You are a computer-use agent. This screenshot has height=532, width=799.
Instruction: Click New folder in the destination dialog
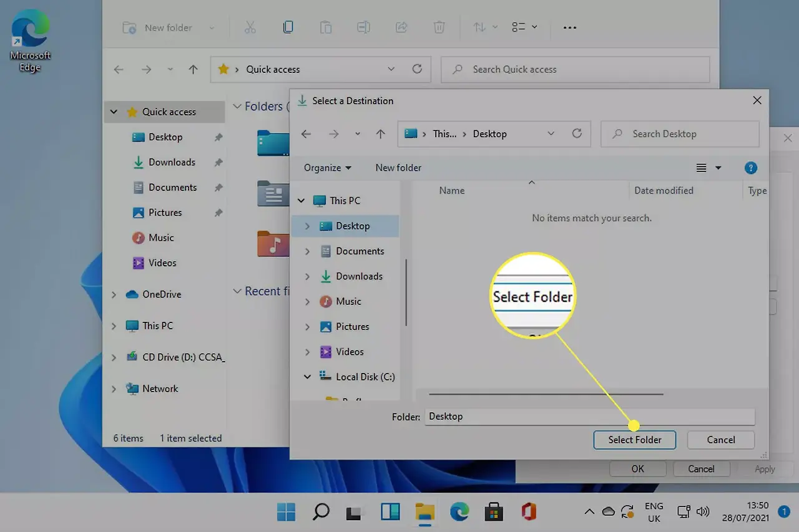pos(398,168)
